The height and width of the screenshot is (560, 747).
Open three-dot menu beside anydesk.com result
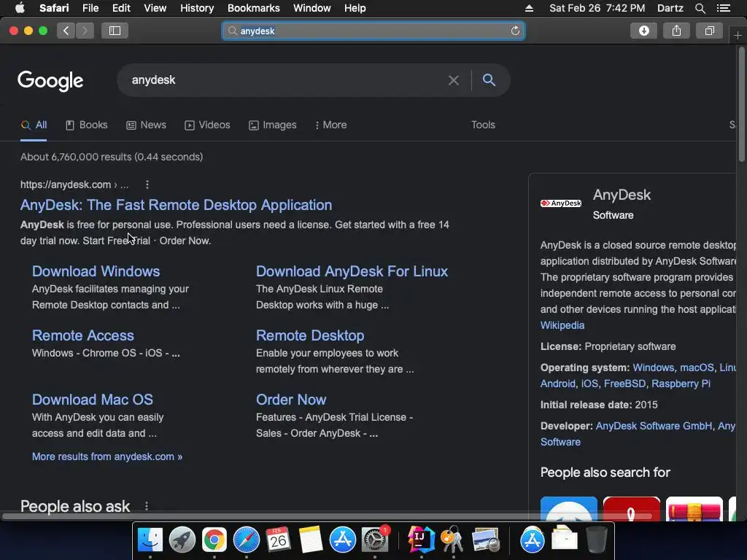coord(147,184)
